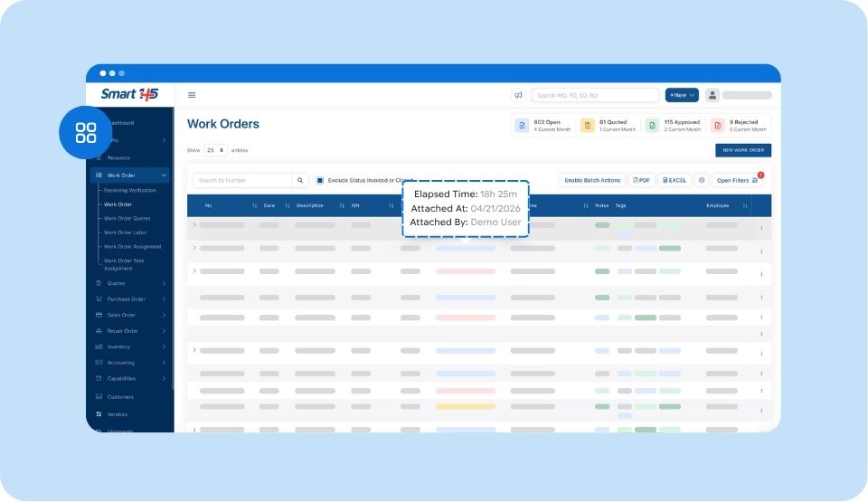Click the magnifier icon beside Search by Number
The width and height of the screenshot is (868, 502).
[300, 180]
